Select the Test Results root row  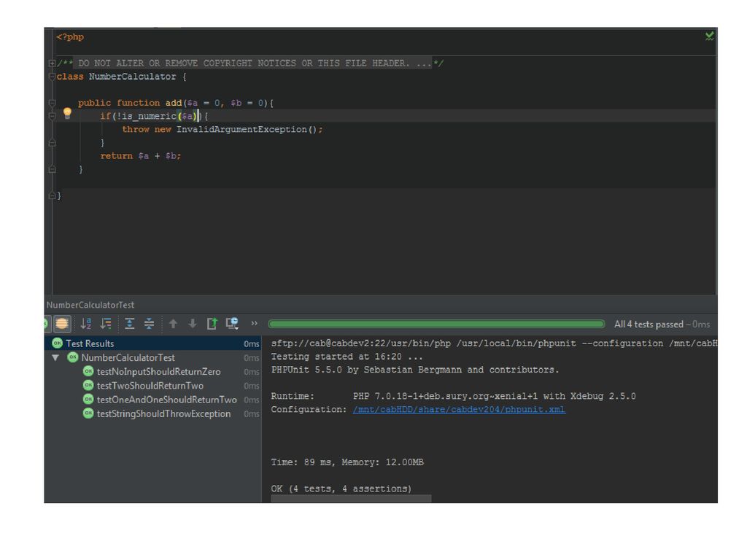click(152, 343)
